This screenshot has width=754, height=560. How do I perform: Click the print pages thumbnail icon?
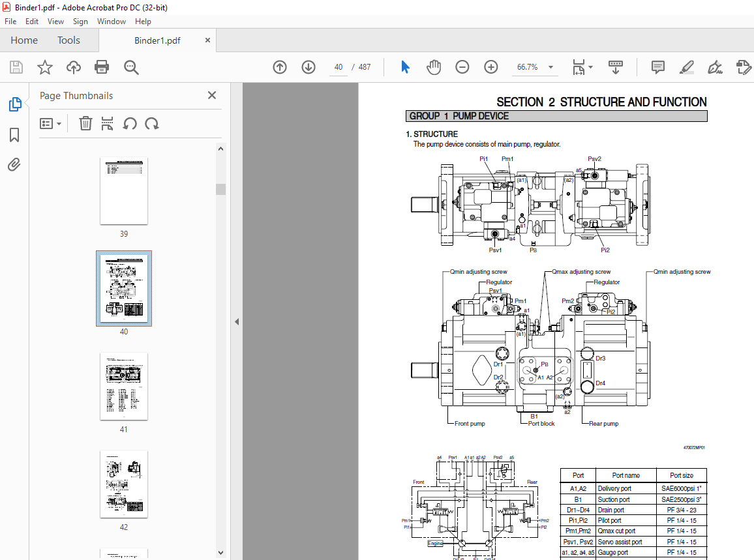[x=107, y=123]
